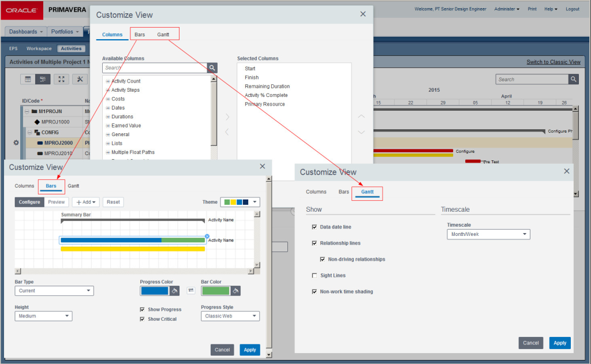Click Switch to Classic View link
This screenshot has width=591, height=364.
click(553, 62)
